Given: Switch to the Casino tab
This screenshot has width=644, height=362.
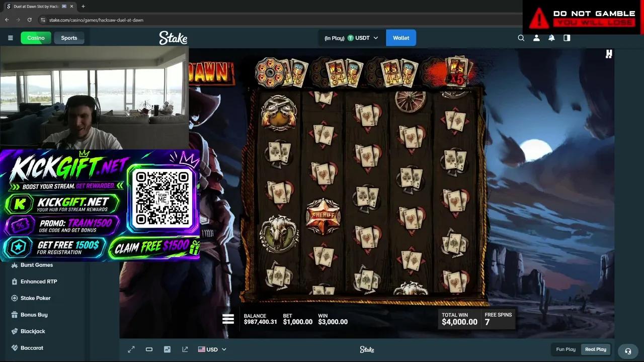Looking at the screenshot, I should [36, 38].
